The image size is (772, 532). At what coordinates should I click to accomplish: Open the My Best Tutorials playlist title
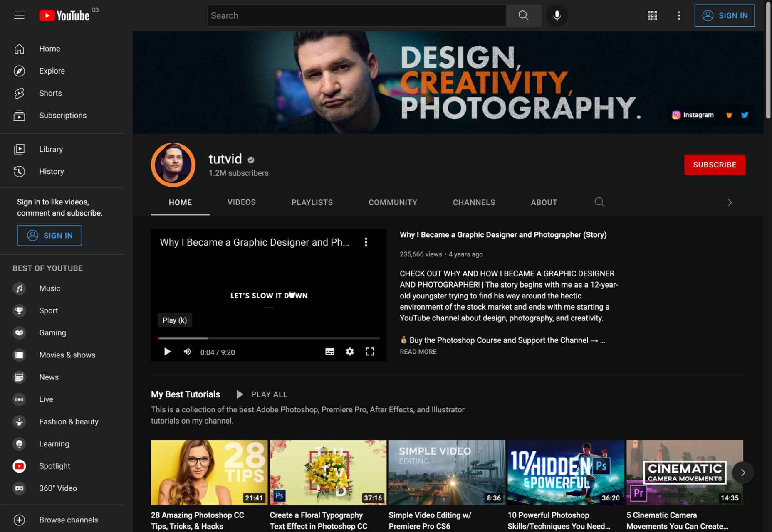(x=185, y=394)
